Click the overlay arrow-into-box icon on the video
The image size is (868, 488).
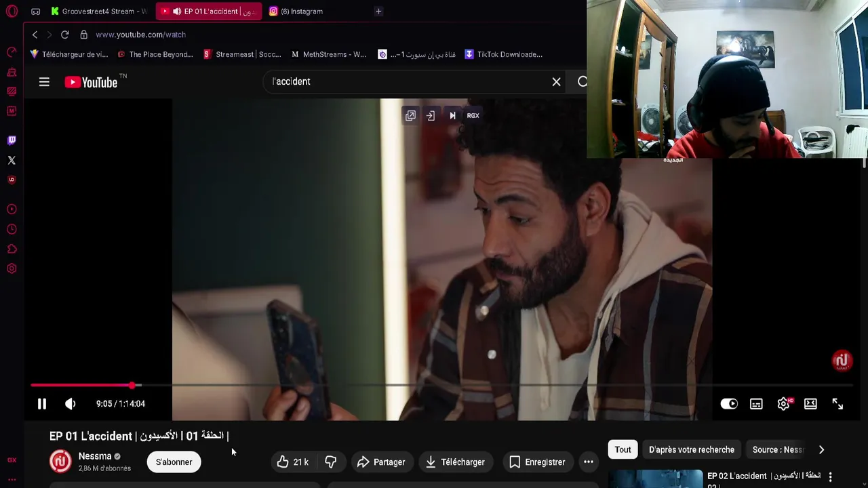click(431, 116)
